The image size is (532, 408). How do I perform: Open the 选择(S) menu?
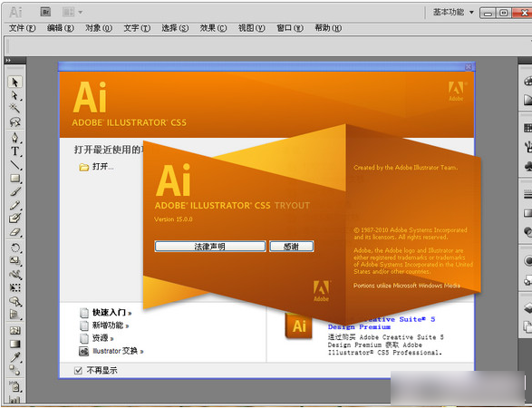pos(175,28)
